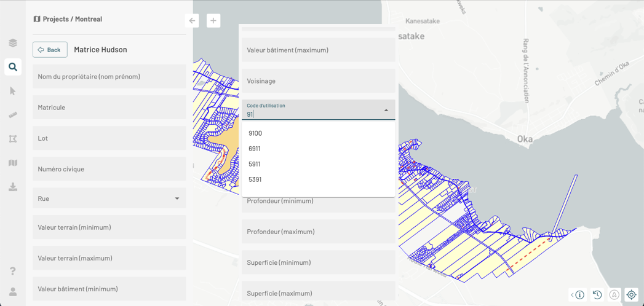Screen dimensions: 644x306
Task: Click the history clock icon
Action: pyautogui.click(x=597, y=295)
